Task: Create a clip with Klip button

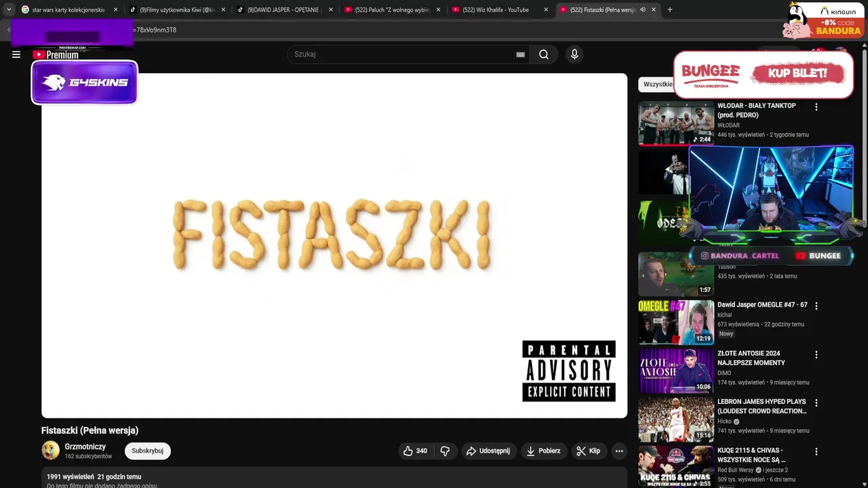Action: click(x=588, y=451)
